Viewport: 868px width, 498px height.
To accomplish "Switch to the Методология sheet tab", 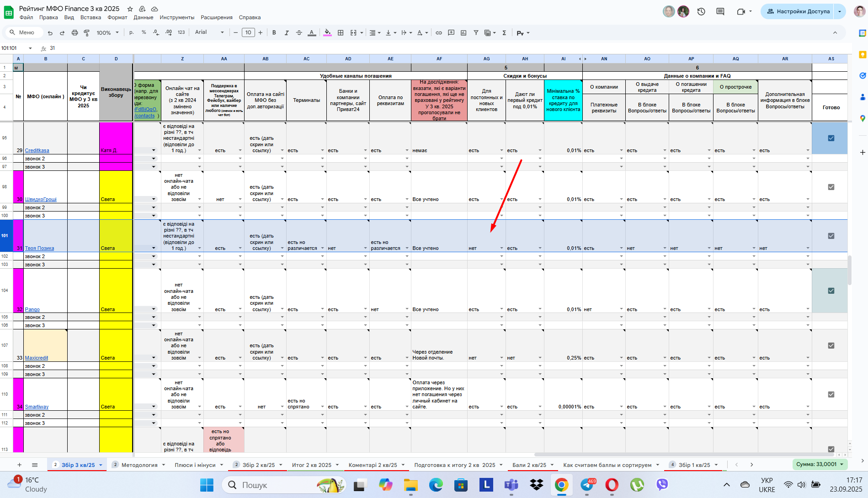I will click(139, 465).
